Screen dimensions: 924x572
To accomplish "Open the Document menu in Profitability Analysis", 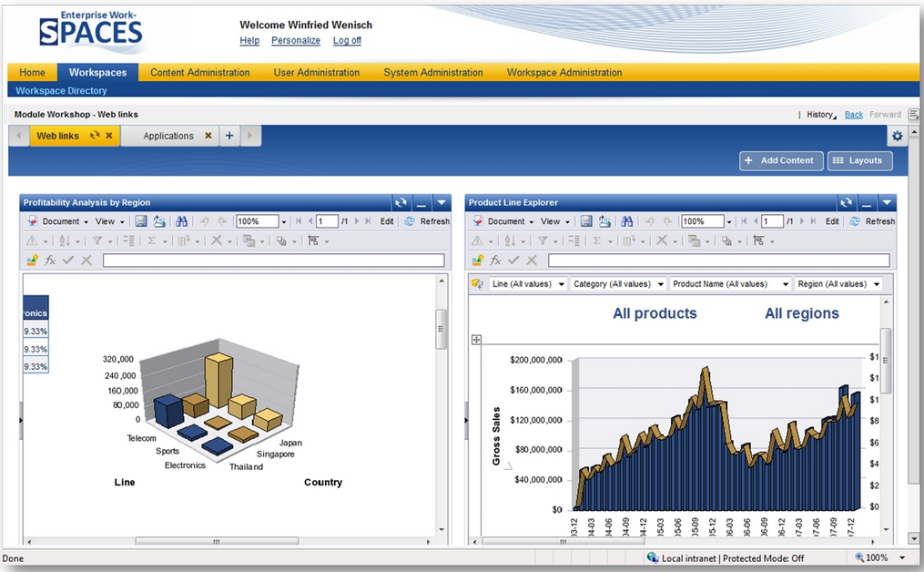I will 60,221.
